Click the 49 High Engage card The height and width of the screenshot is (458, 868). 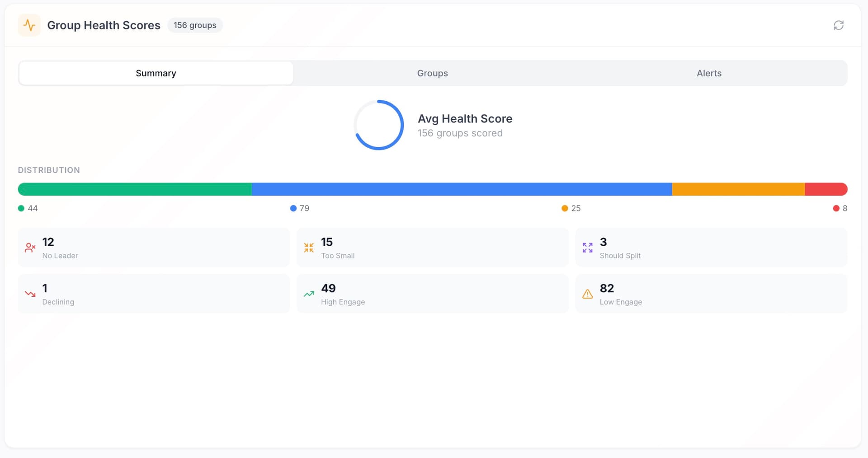click(432, 294)
